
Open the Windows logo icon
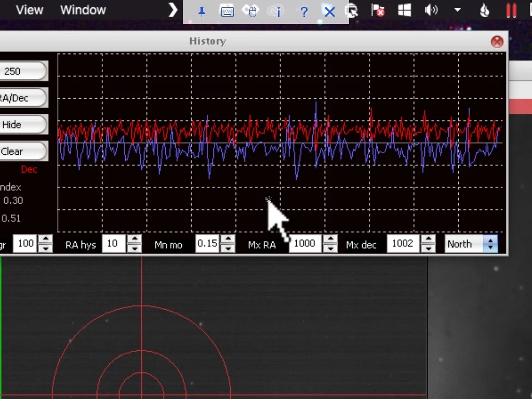[x=404, y=10]
